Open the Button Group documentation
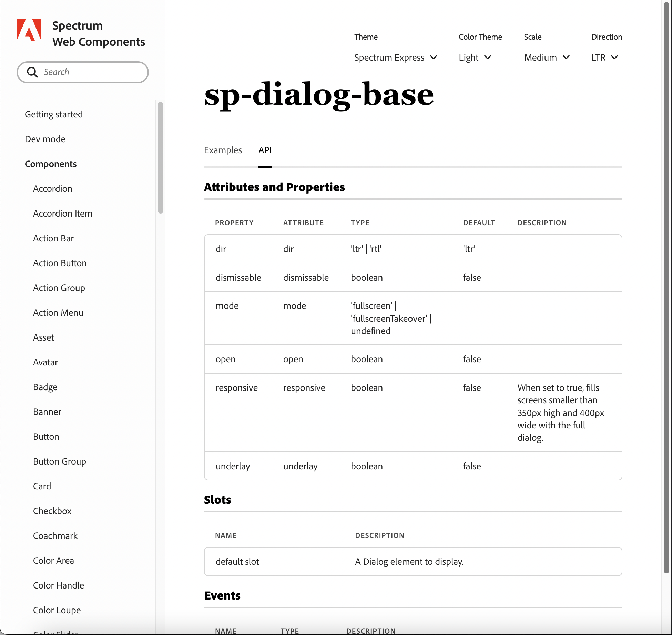672x635 pixels. pos(59,461)
